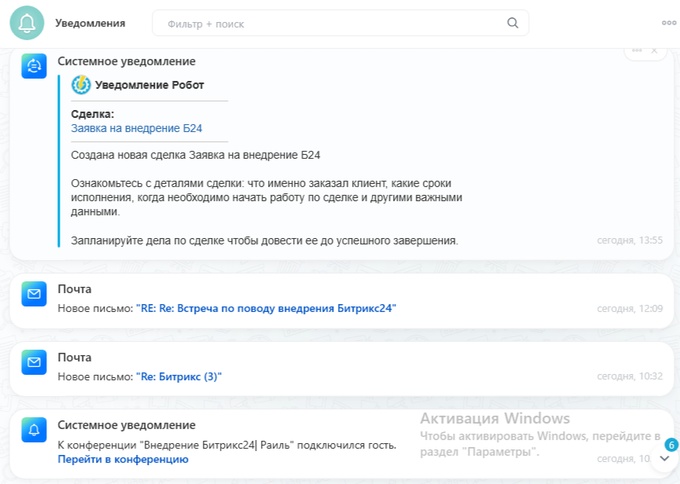Click the mail icon for the 12:09 letter
This screenshot has width=680, height=484.
(34, 294)
